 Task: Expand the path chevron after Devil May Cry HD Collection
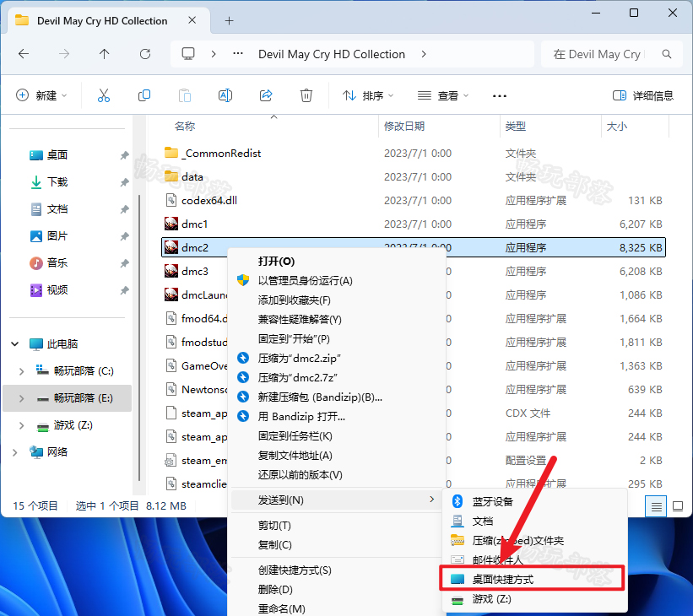[424, 54]
